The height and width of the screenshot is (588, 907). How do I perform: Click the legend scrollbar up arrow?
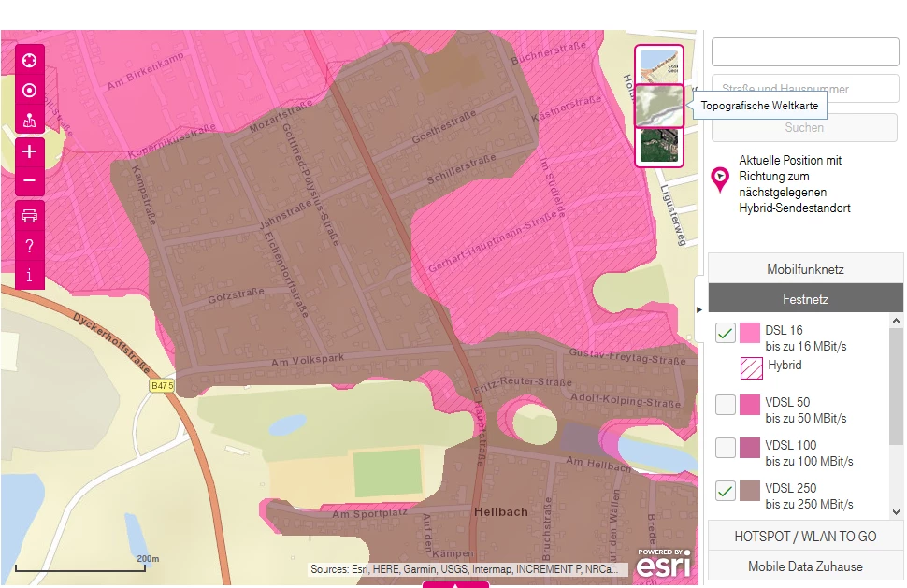[896, 321]
